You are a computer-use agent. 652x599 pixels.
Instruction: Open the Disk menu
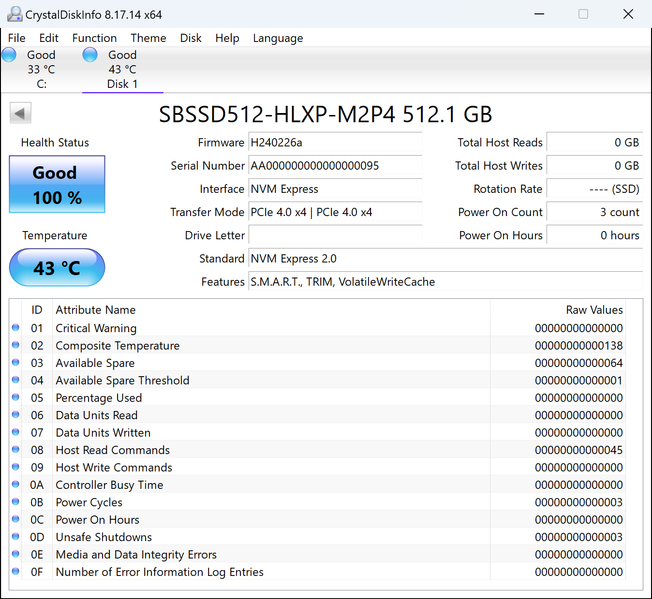[x=190, y=38]
